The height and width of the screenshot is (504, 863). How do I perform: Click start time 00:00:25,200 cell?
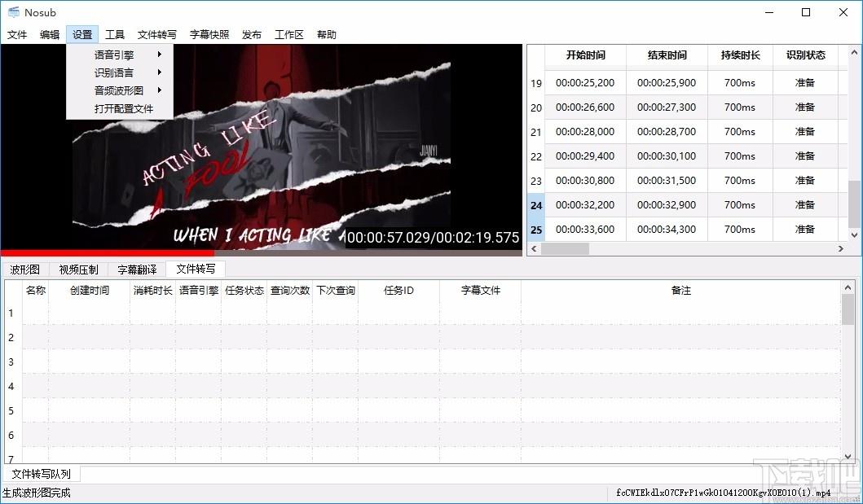tap(586, 83)
